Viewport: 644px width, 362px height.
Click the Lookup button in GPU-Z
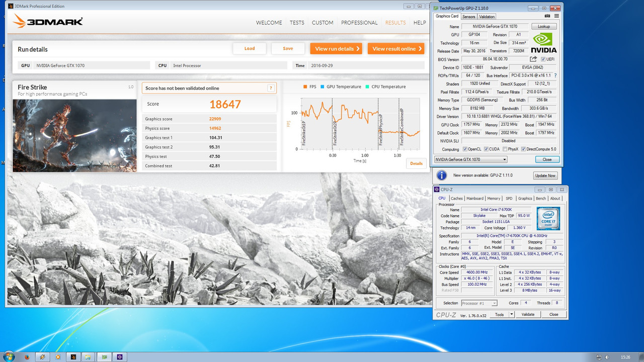(x=544, y=26)
